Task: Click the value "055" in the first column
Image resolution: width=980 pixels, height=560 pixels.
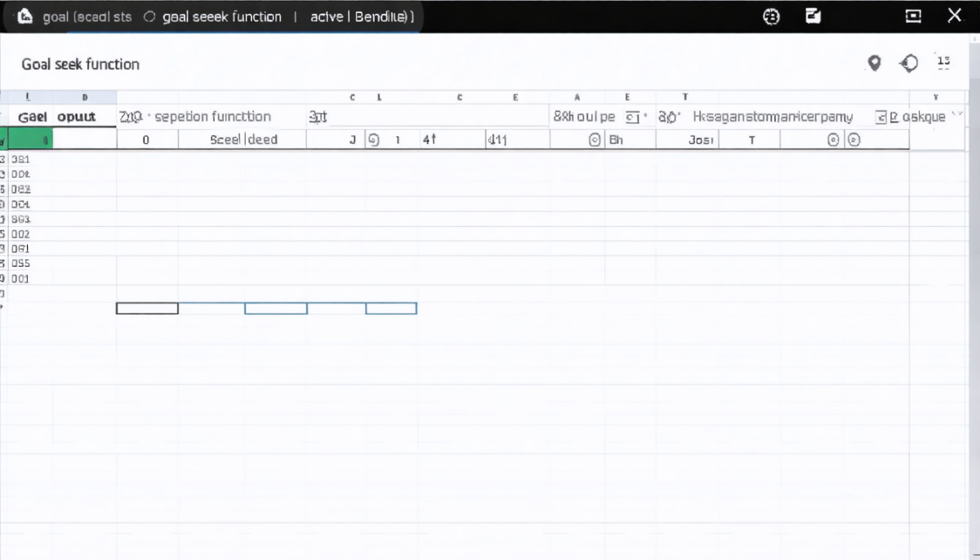Action: (x=20, y=264)
